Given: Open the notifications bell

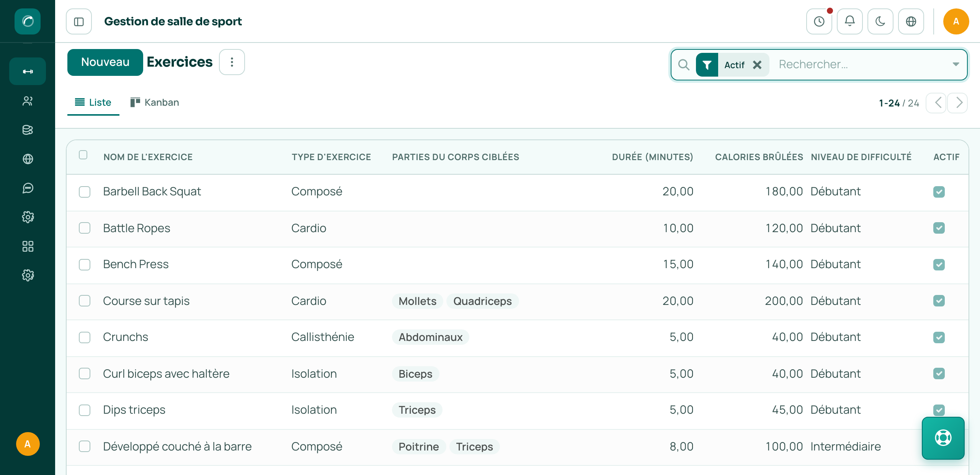Looking at the screenshot, I should click(850, 21).
